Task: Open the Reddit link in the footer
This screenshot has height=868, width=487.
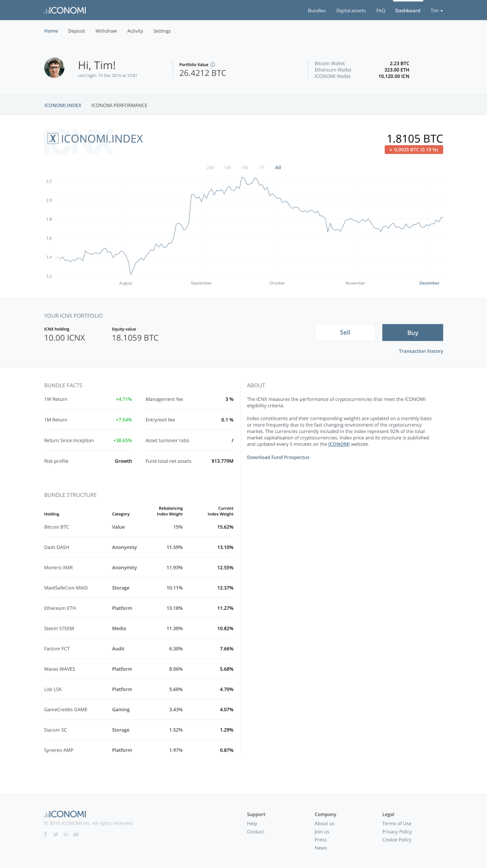Action: tap(76, 834)
